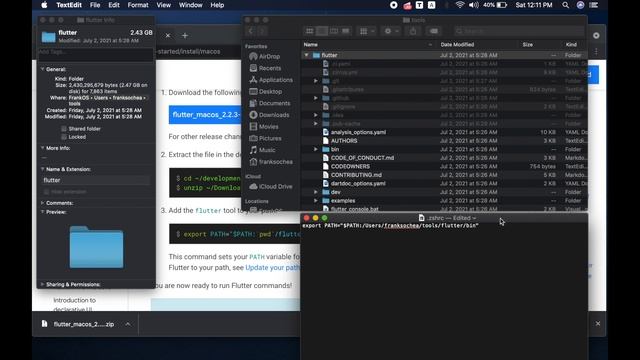Screen dimensions: 640x360
Task: Expand the dev folder disclosure triangle
Action: (x=316, y=192)
